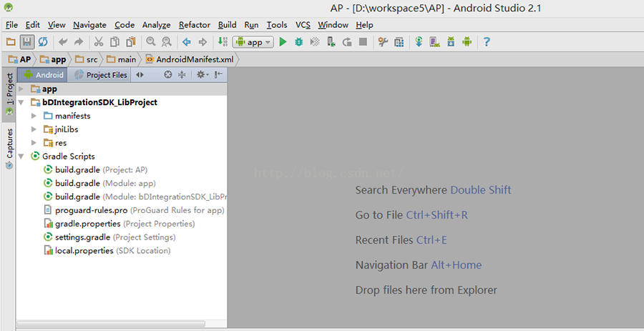Click the AP breadcrumb in navigation bar
Screen dimensions: 644x331
click(x=20, y=59)
